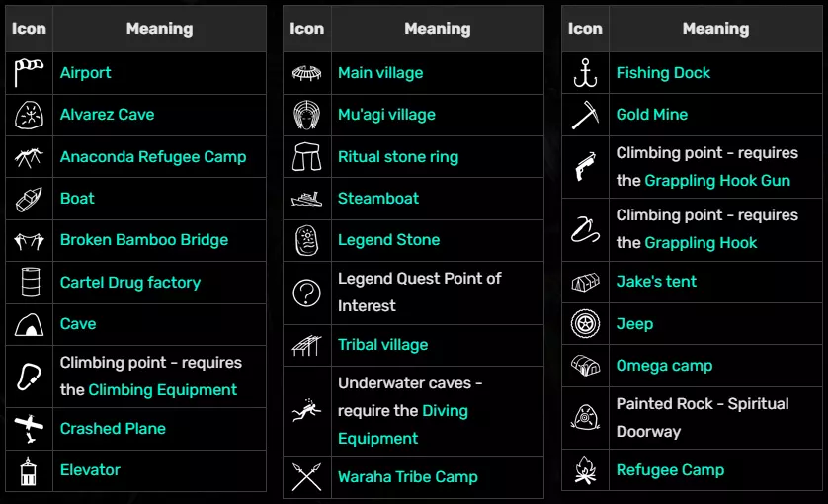
Task: Click the Jeep wheel icon
Action: point(585,323)
